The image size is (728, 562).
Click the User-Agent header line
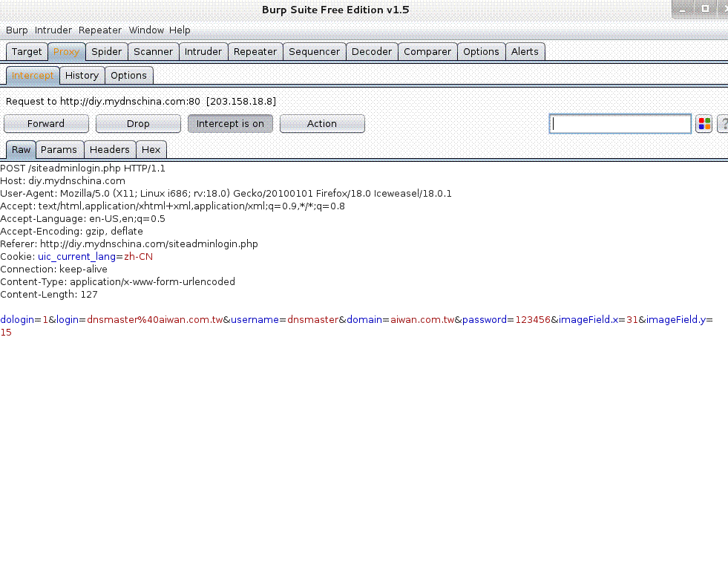point(226,193)
